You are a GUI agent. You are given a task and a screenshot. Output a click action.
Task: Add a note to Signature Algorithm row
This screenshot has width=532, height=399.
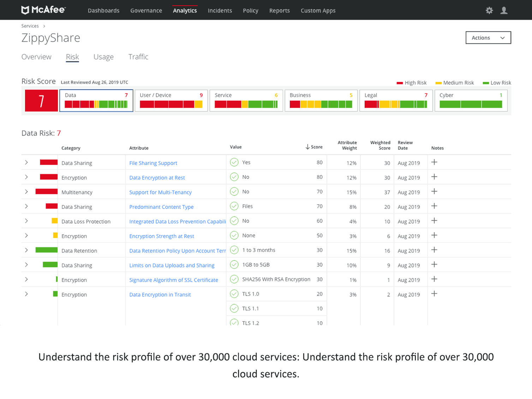[434, 279]
